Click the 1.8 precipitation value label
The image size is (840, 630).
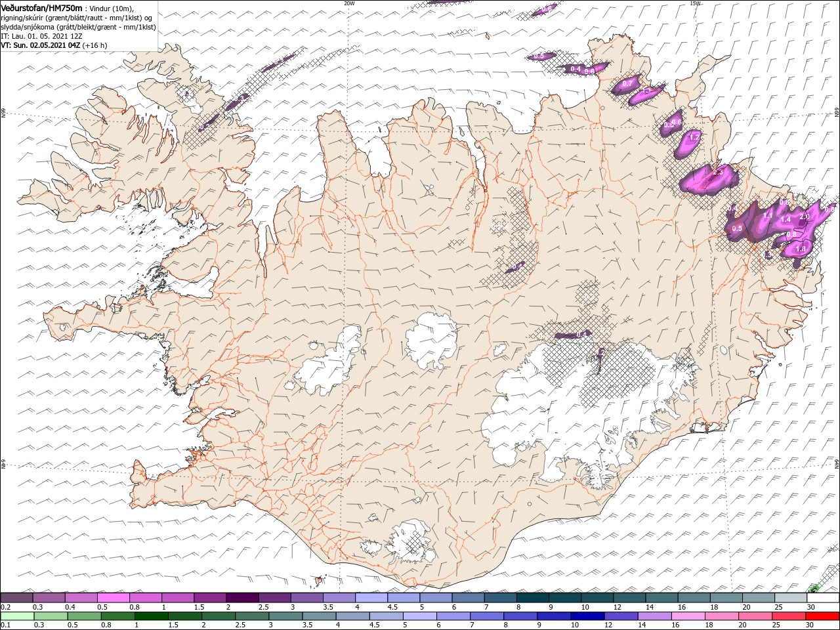click(x=801, y=249)
